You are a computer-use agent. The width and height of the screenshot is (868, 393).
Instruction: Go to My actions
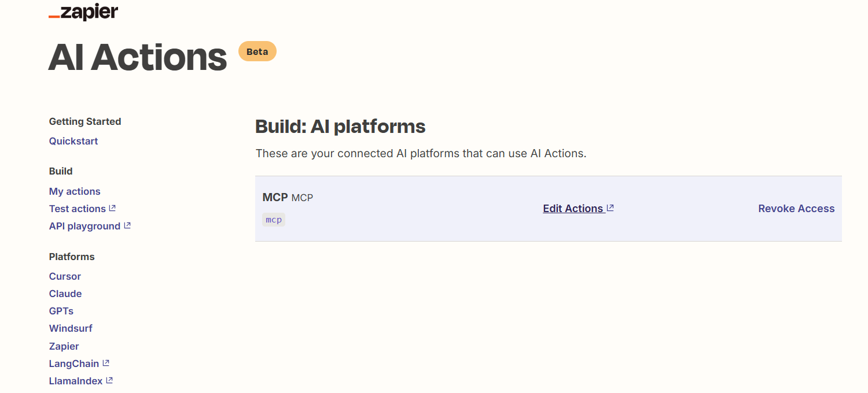(75, 191)
